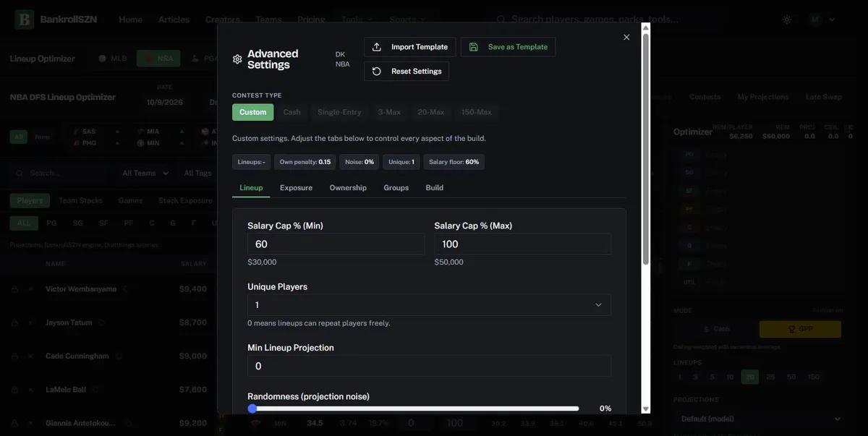Open the All Teams dropdown
868x436 pixels.
[145, 174]
